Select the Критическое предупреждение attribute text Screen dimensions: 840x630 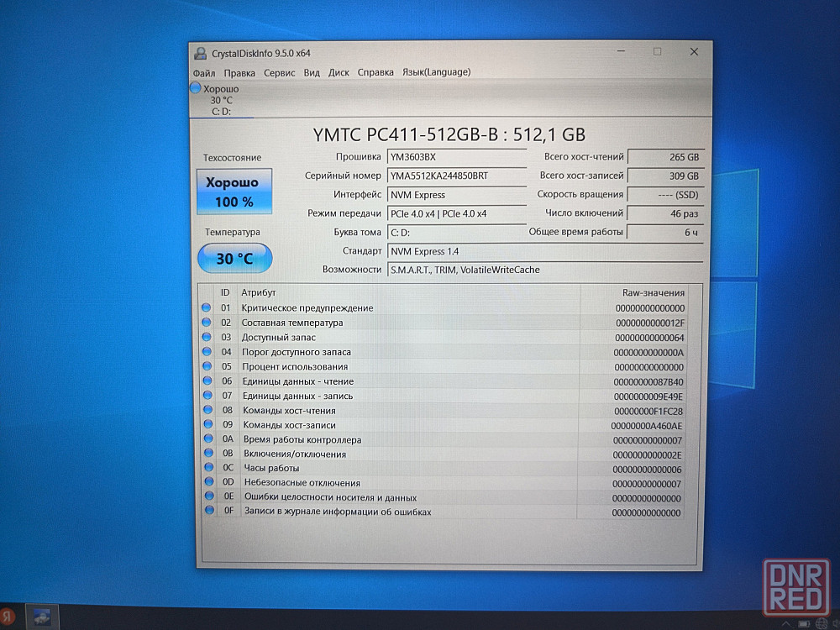307,308
